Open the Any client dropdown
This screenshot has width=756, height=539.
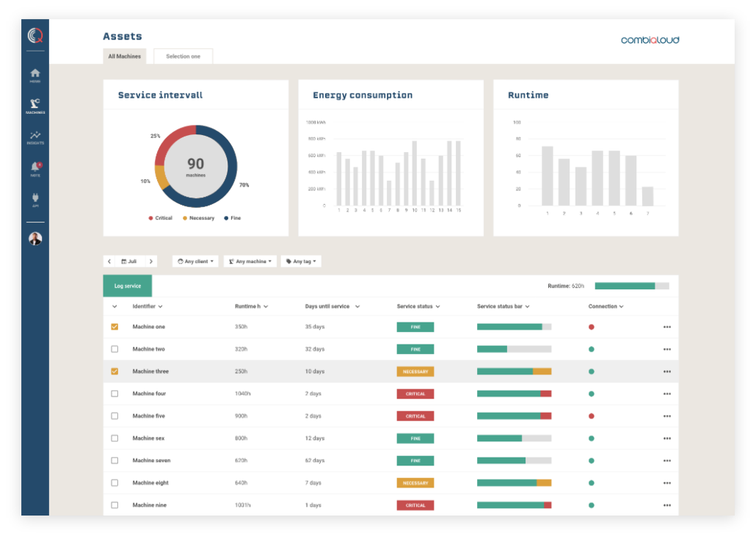point(195,261)
